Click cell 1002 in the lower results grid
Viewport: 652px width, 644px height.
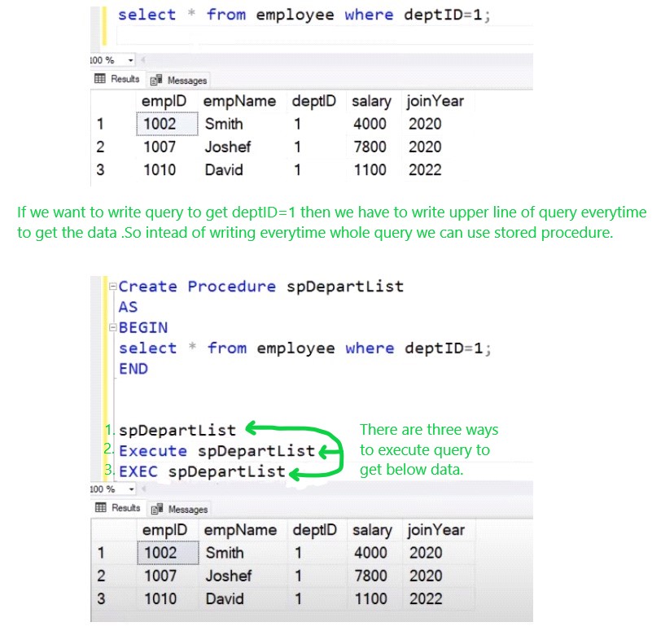click(168, 553)
